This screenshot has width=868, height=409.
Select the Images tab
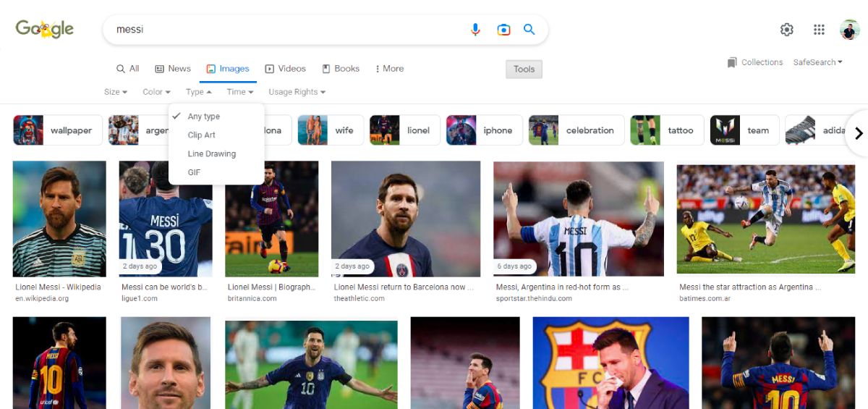(x=228, y=69)
